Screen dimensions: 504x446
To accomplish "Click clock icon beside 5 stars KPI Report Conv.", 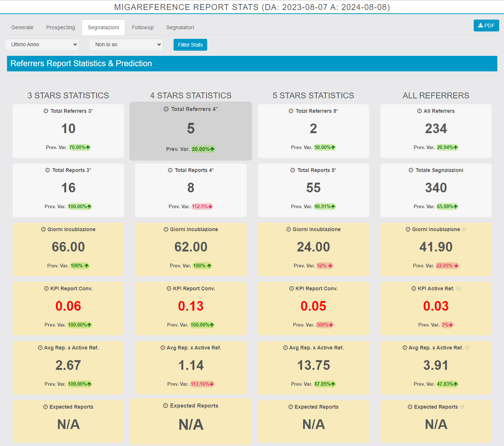I will pyautogui.click(x=292, y=288).
